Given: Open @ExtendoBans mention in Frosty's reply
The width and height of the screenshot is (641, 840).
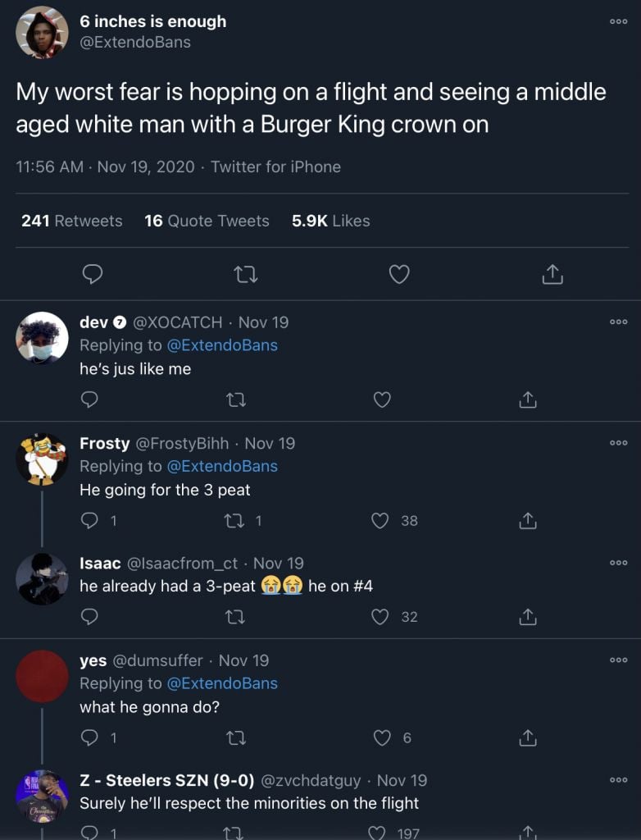Looking at the screenshot, I should coord(222,466).
